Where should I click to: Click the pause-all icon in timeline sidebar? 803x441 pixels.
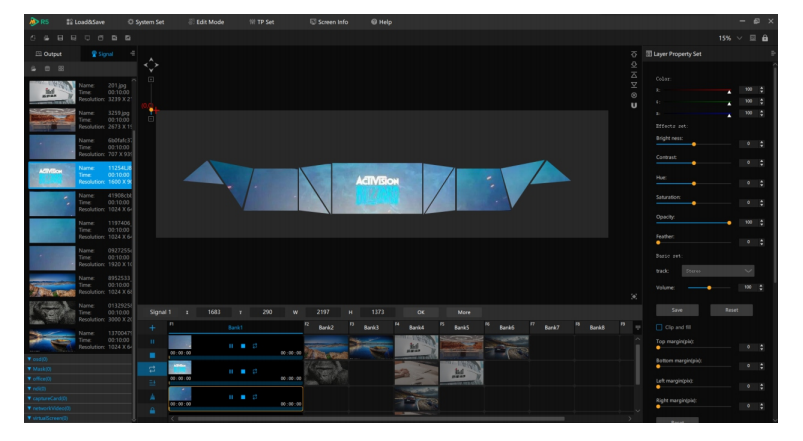[x=152, y=342]
